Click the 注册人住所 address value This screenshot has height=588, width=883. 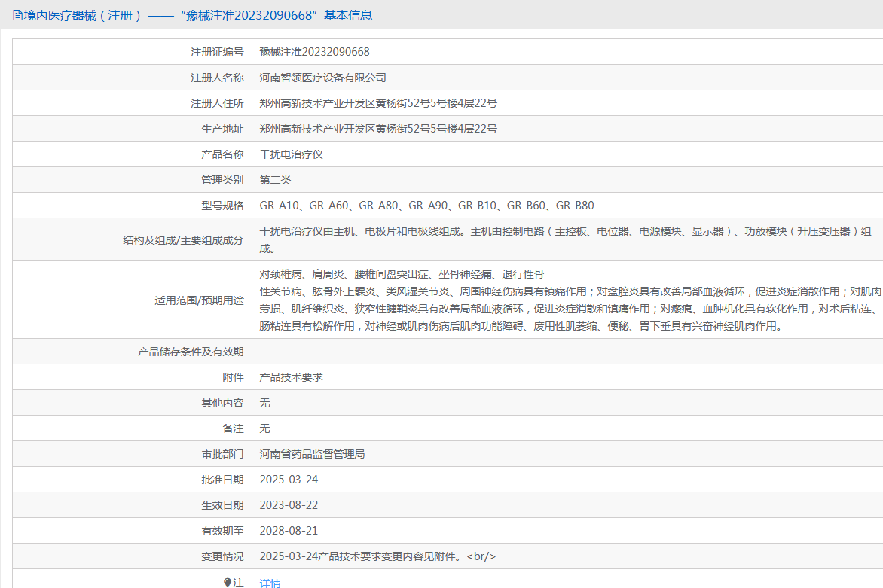click(x=378, y=103)
